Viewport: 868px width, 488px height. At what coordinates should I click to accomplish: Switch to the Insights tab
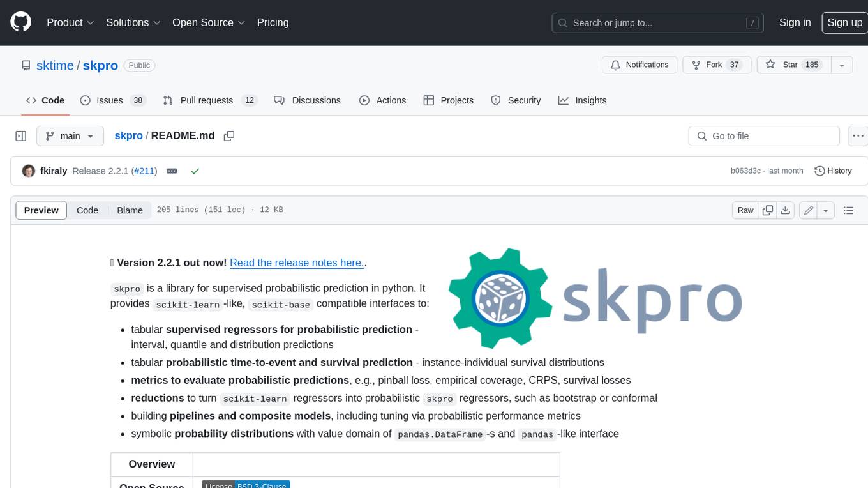point(583,100)
